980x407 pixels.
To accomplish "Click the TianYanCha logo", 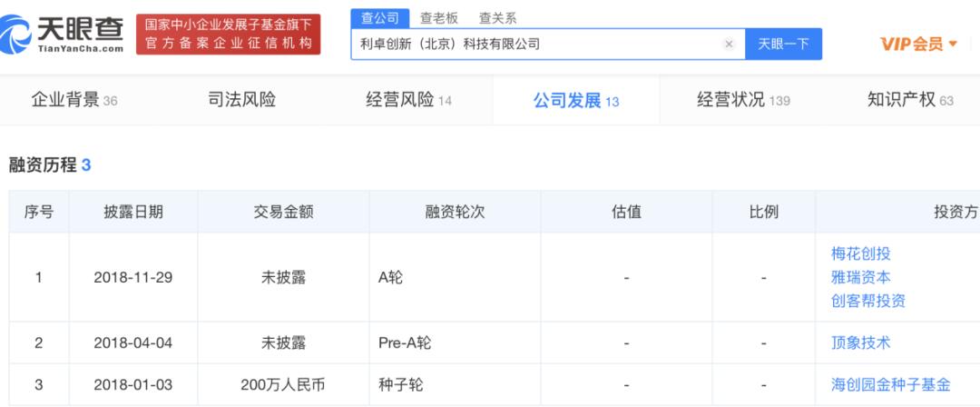I will [62, 34].
